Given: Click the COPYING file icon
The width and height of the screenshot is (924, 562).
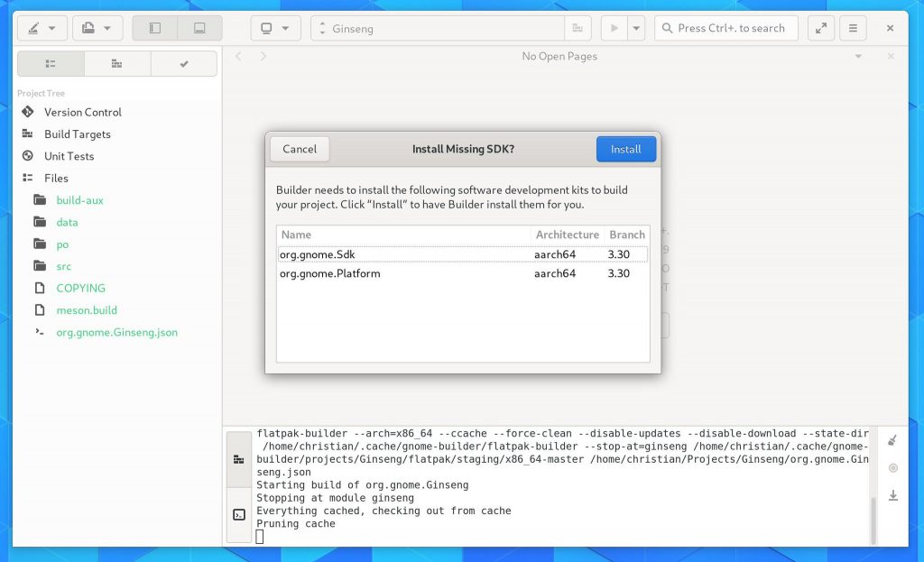Looking at the screenshot, I should click(40, 288).
